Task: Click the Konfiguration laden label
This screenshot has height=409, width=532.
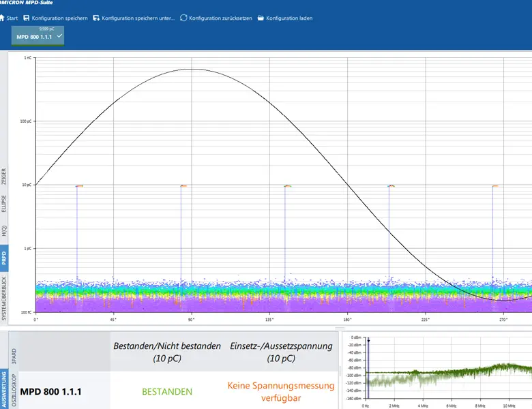Action: click(x=289, y=18)
